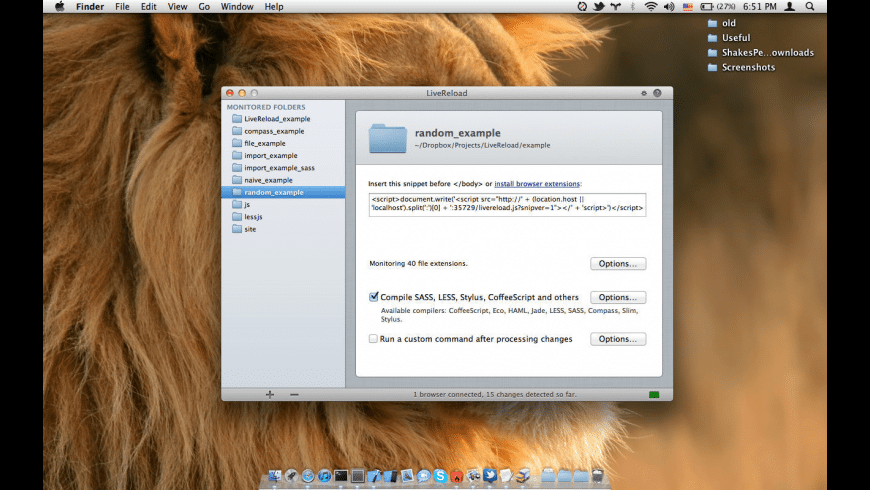Open the Finder menu

pyautogui.click(x=90, y=7)
